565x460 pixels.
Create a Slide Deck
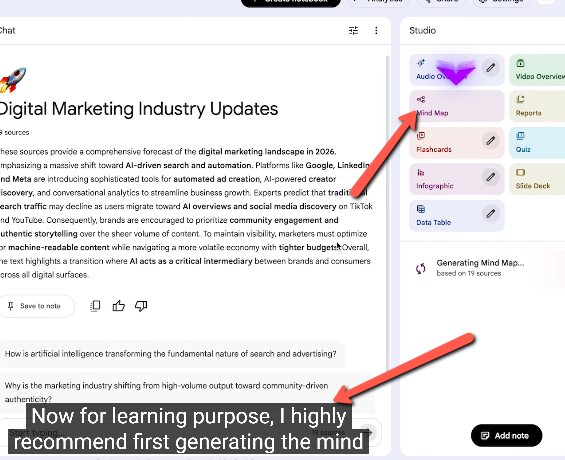coord(537,179)
